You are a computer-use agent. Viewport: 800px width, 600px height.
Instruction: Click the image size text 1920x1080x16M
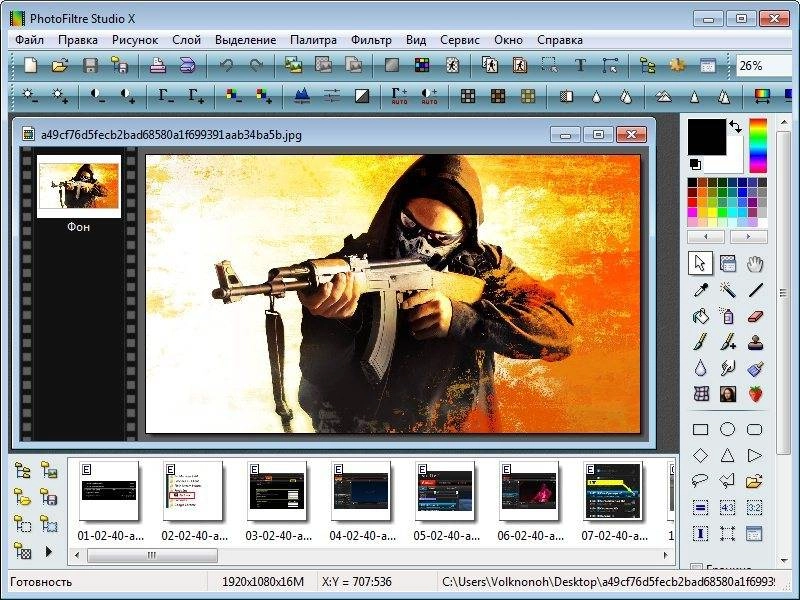263,582
